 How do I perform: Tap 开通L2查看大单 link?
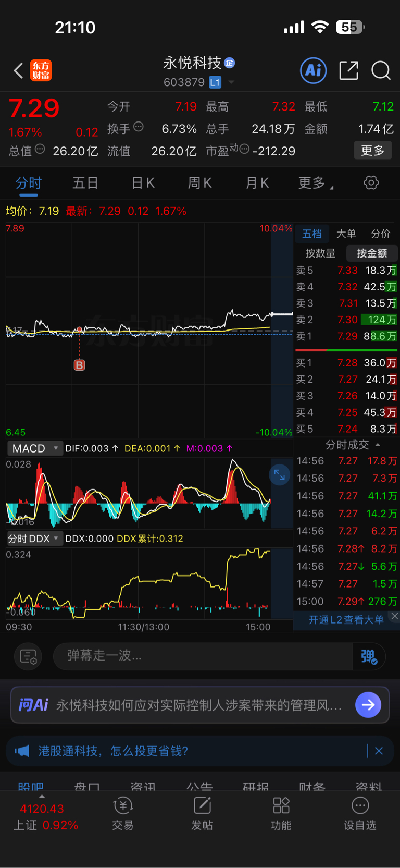(346, 619)
